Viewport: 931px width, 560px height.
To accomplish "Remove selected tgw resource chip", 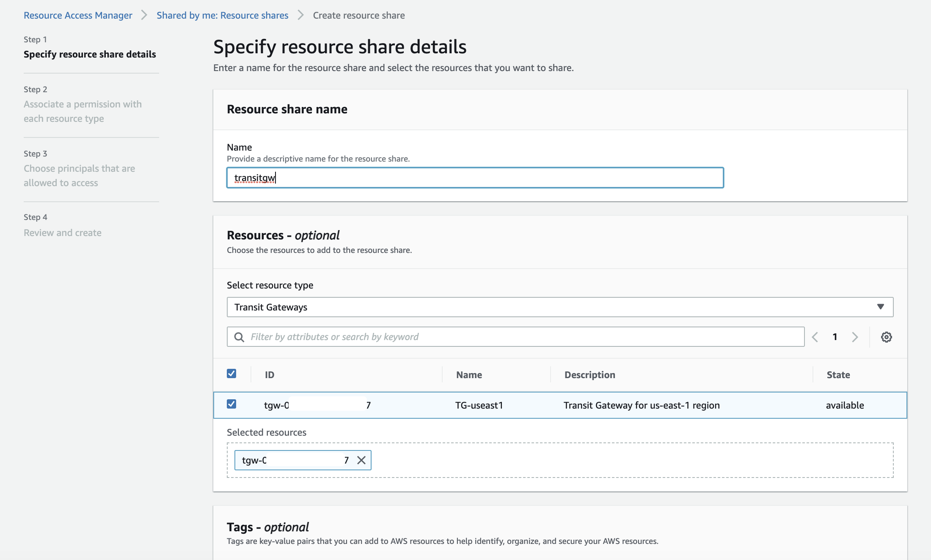I will tap(361, 460).
